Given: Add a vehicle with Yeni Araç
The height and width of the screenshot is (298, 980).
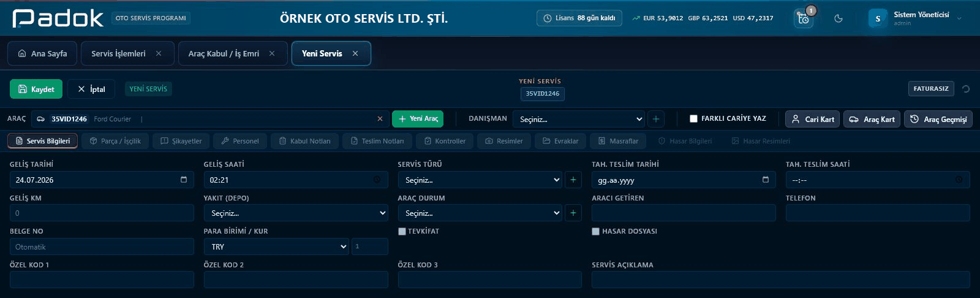Looking at the screenshot, I should [418, 119].
